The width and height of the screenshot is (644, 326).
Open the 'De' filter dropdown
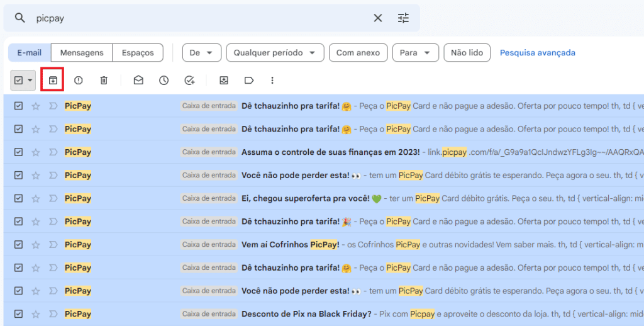[202, 53]
